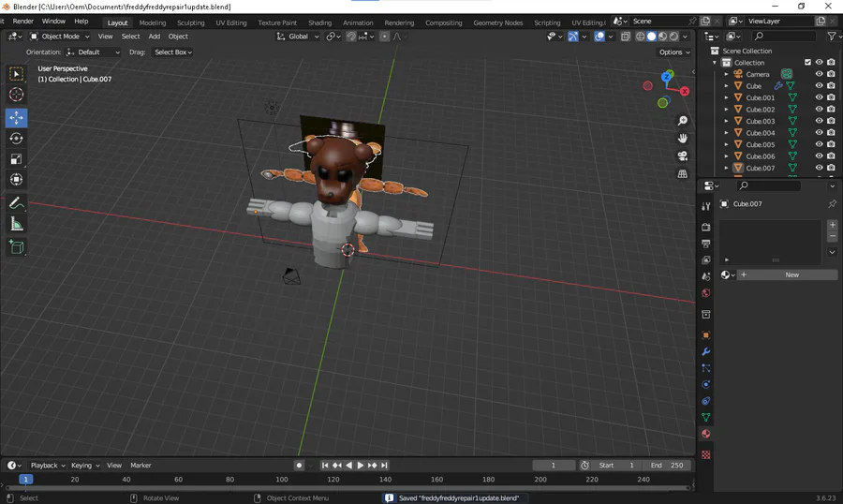Open the Marker menu in timeline
The height and width of the screenshot is (504, 843).
(140, 466)
